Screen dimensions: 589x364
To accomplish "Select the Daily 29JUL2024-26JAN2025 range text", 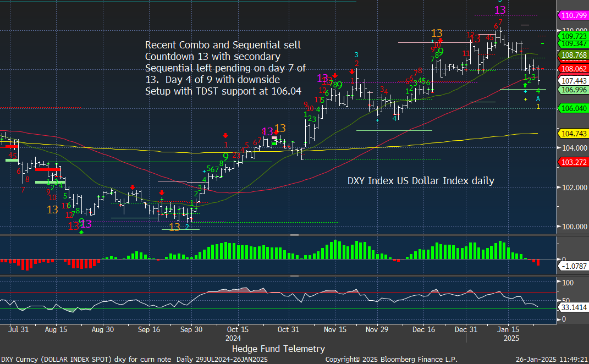I will click(222, 360).
